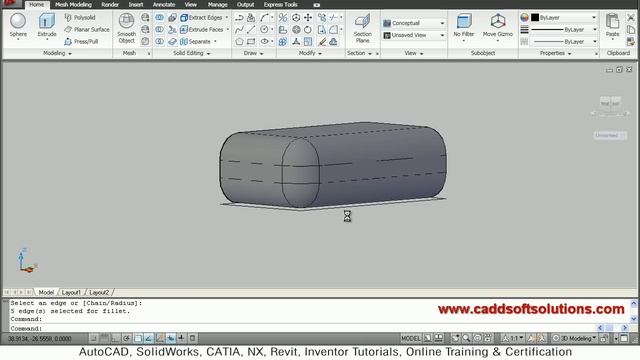Switch to the Mesh Modeling tab
This screenshot has height=360, width=640.
click(x=73, y=4)
